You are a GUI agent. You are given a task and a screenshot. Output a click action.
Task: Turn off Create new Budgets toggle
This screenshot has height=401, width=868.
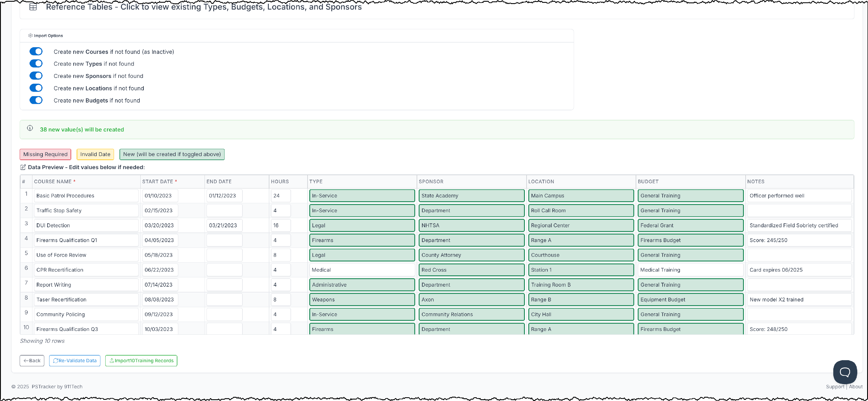(36, 100)
